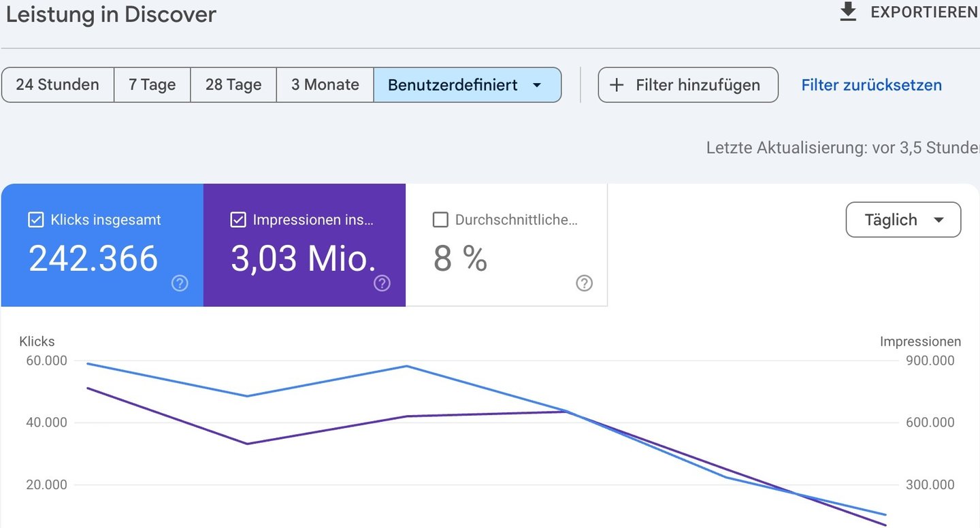Click the purple impressions line on chart
This screenshot has width=980, height=528.
(327, 430)
